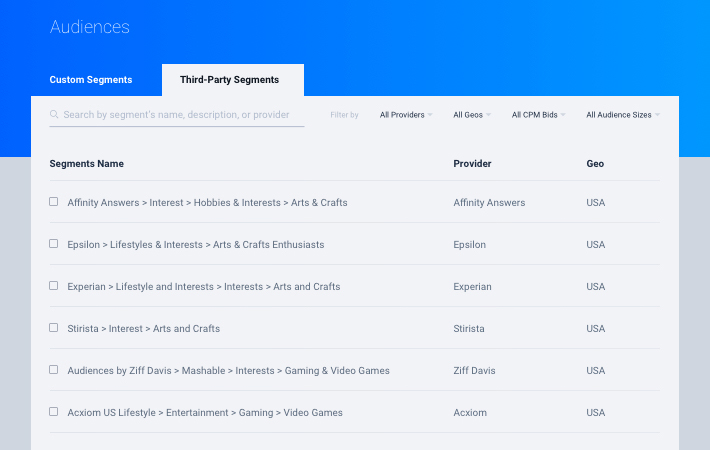Click the USA geo cell in the Epsilon row
Viewport: 710px width, 450px height.
[x=595, y=244]
